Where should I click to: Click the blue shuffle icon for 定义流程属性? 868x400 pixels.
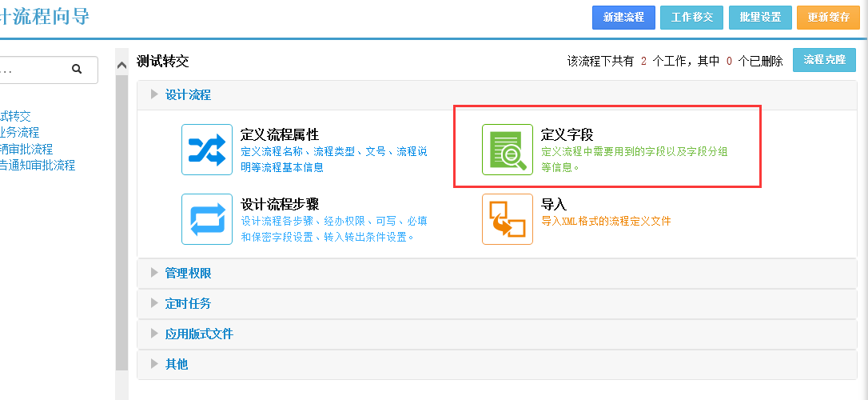coord(206,150)
